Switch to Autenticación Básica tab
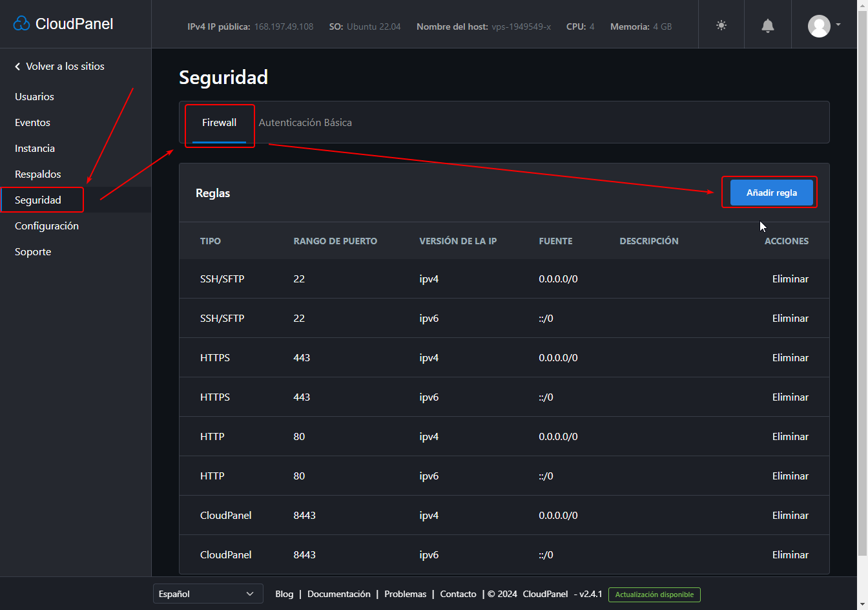The height and width of the screenshot is (610, 868). click(x=305, y=123)
